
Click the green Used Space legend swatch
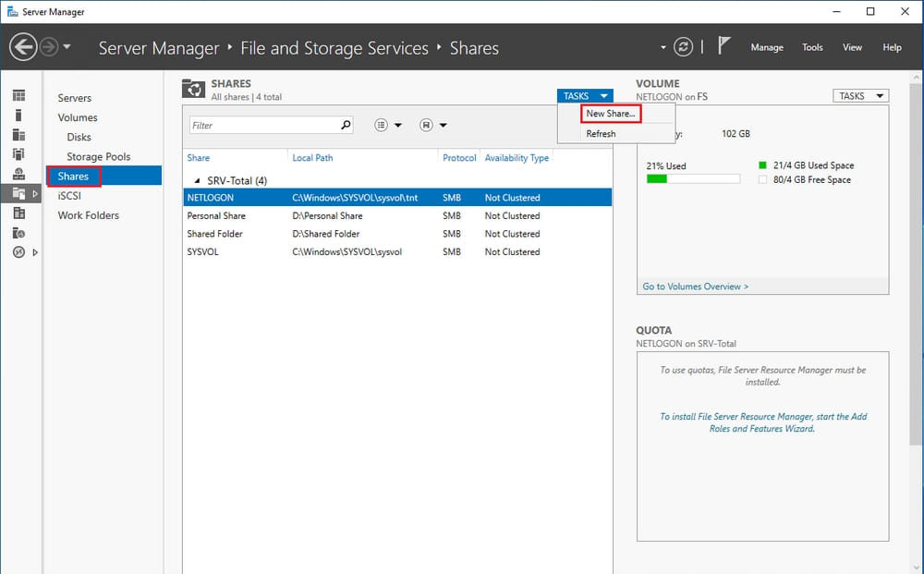(x=762, y=165)
